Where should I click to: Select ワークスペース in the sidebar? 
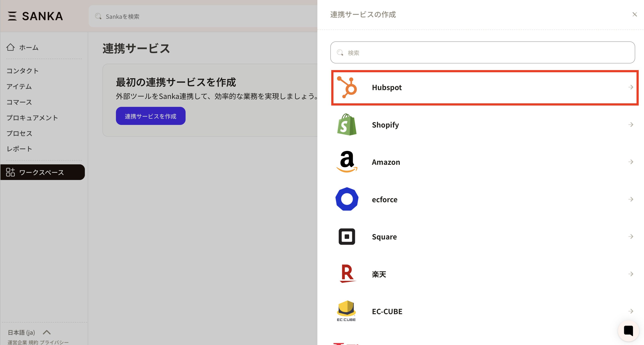(x=43, y=172)
